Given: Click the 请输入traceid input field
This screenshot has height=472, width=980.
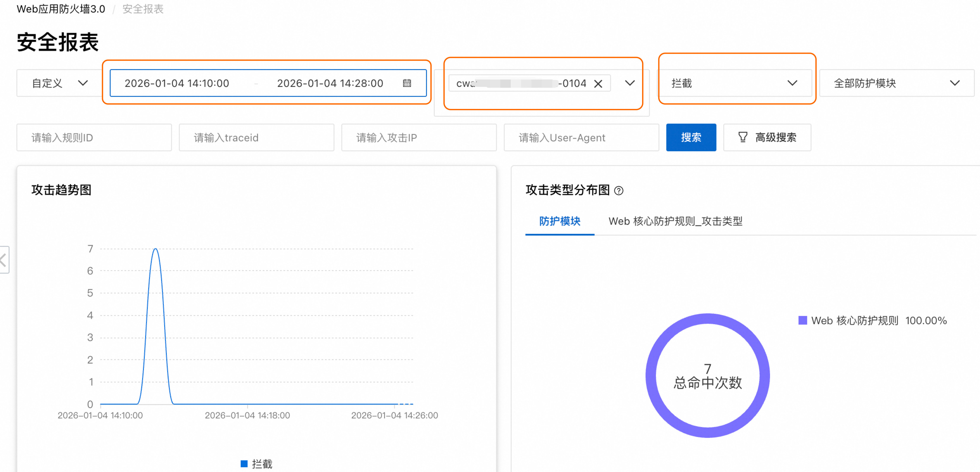Looking at the screenshot, I should [x=256, y=137].
